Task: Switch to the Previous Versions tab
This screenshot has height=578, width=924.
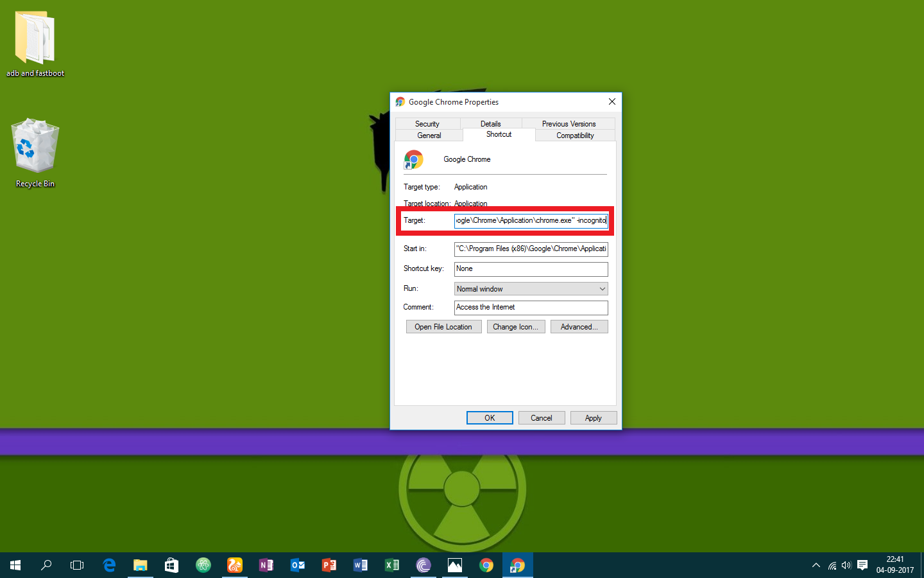Action: [569, 123]
